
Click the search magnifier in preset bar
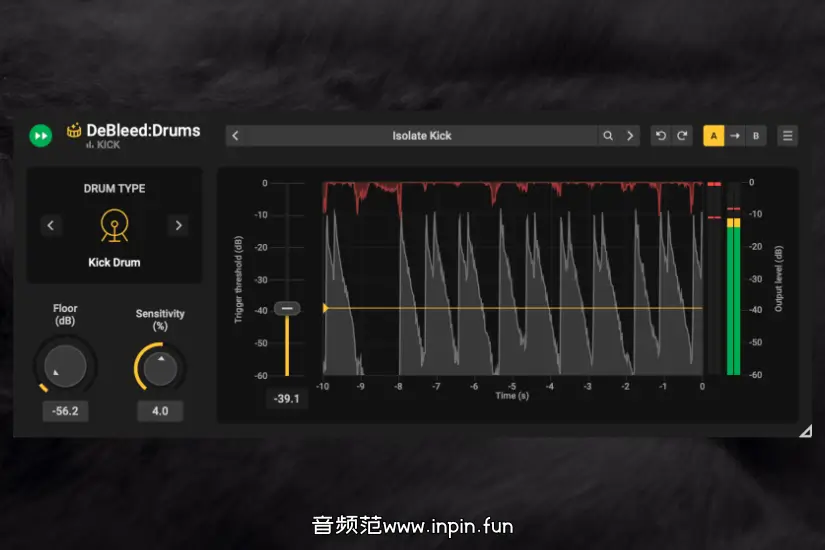click(x=608, y=136)
